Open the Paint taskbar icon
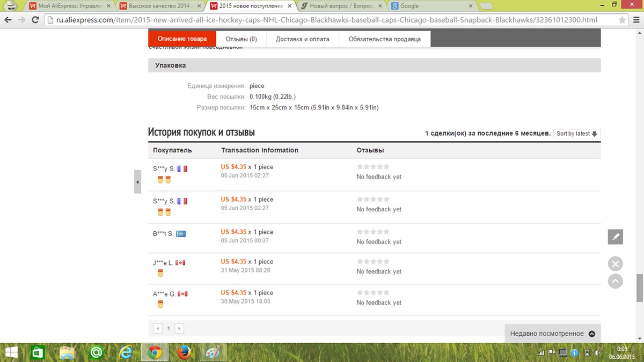The image size is (644, 362). pos(214,352)
